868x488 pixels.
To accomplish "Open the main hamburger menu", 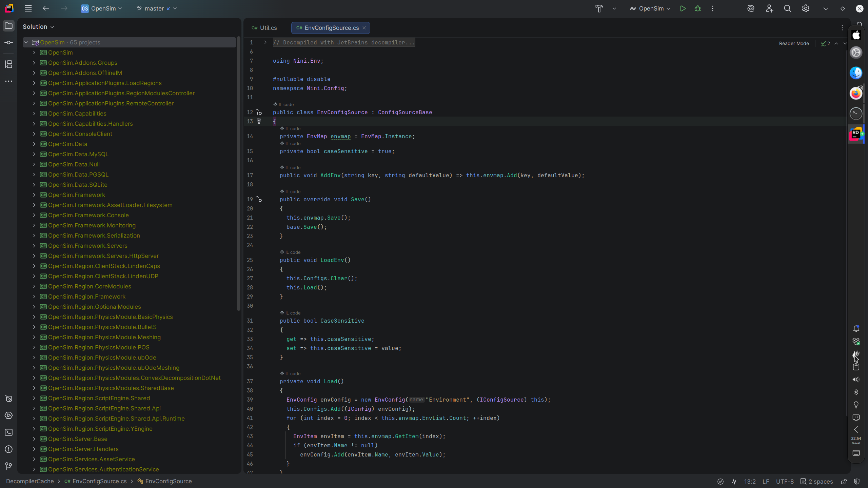I will [28, 9].
